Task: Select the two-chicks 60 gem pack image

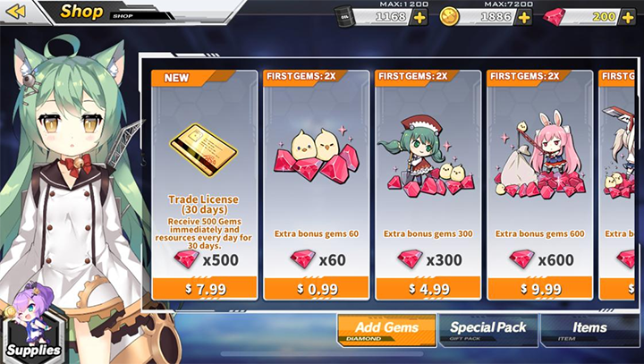Action: tap(317, 155)
